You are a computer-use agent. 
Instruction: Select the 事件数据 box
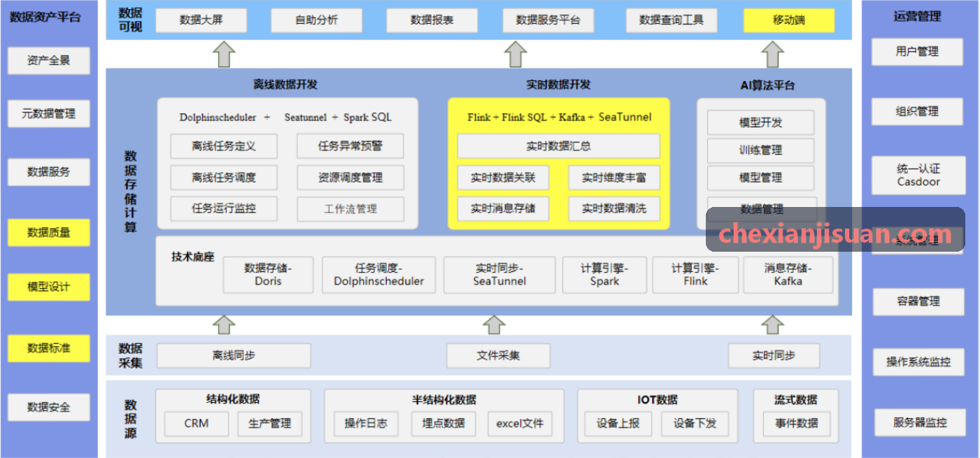pos(797,424)
